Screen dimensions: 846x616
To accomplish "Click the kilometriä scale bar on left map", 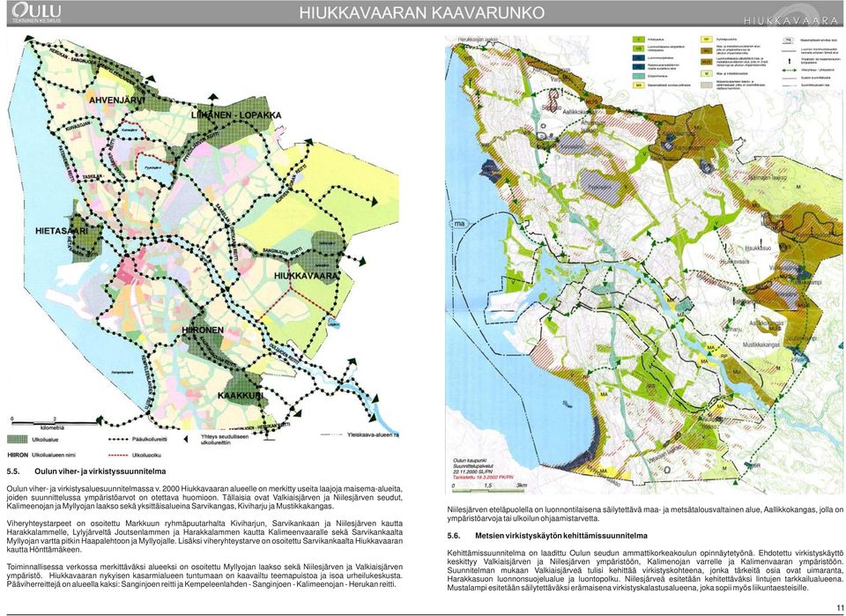I will [55, 423].
